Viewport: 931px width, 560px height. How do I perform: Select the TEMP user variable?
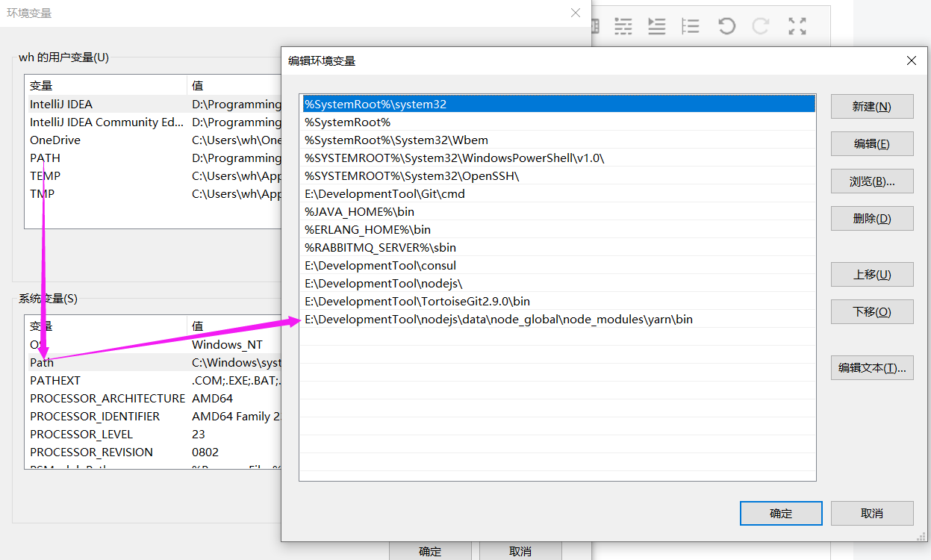point(153,175)
